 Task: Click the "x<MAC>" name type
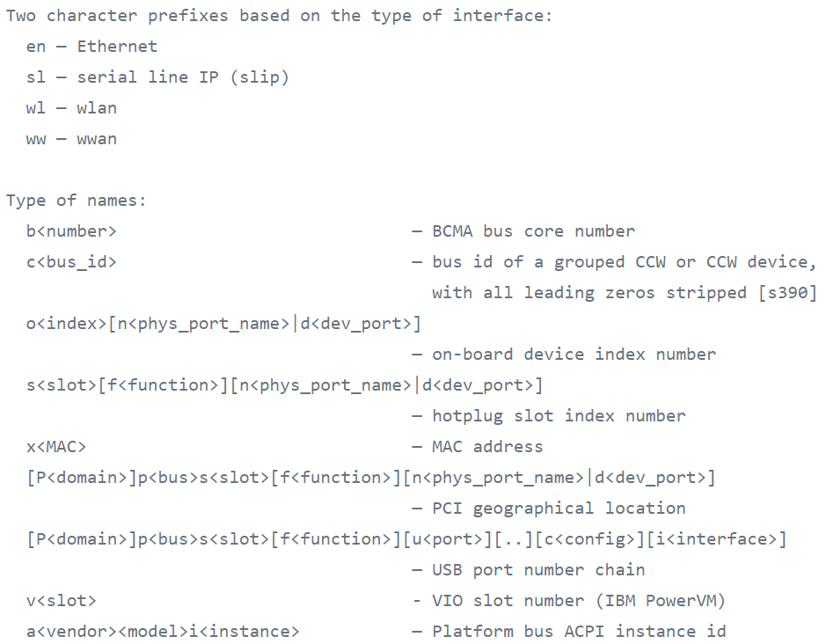click(56, 447)
